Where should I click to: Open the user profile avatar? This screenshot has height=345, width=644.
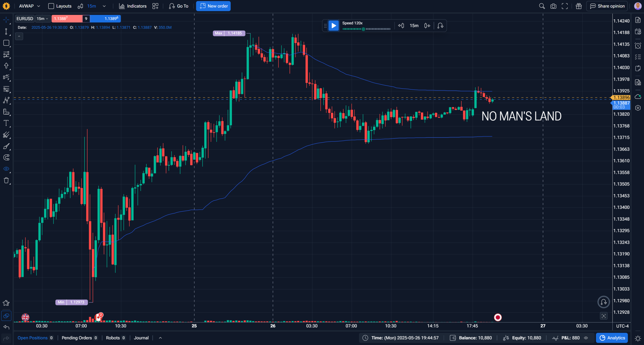click(638, 6)
